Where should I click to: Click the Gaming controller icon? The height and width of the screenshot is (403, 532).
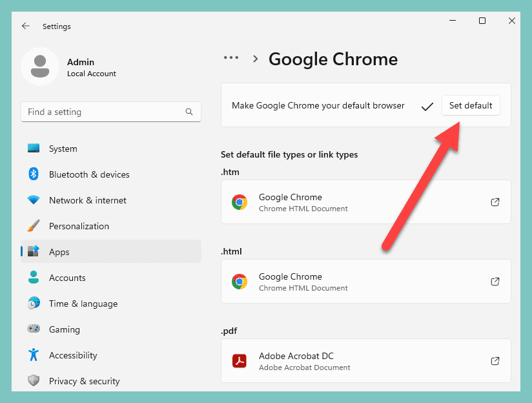pos(34,329)
